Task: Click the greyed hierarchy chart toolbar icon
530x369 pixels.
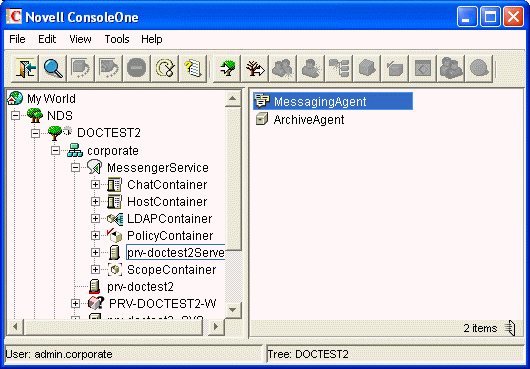Action: [339, 69]
